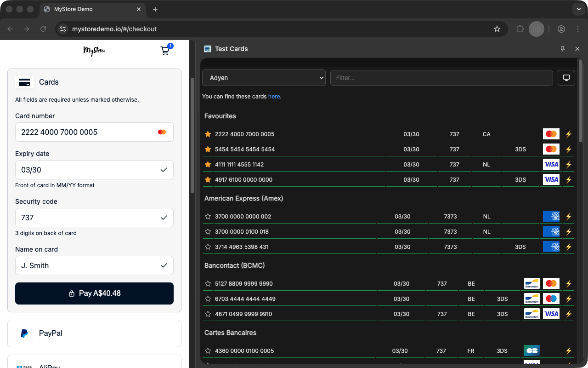Open the shopping cart icon
588x368 pixels.
[x=165, y=51]
